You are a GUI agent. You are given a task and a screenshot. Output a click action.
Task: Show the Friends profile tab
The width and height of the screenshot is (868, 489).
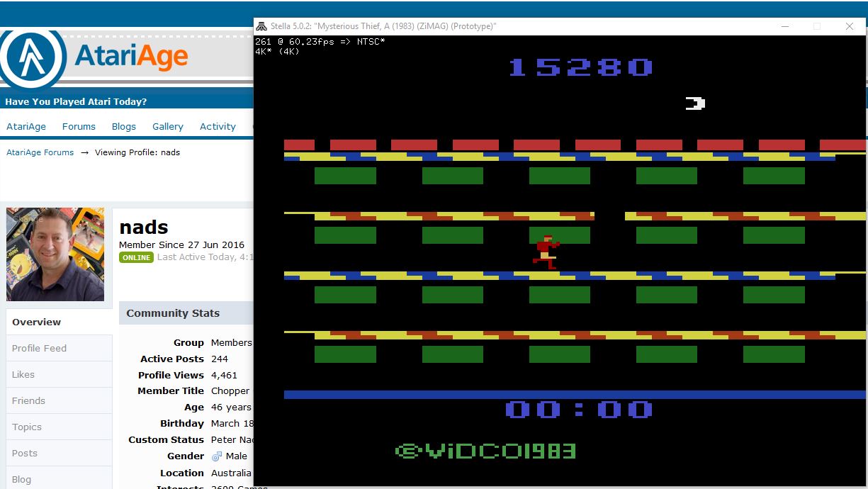coord(28,400)
